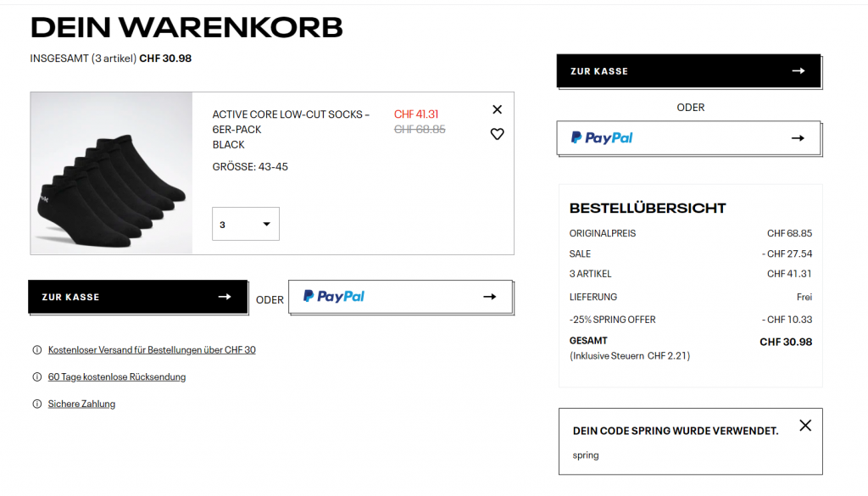868x496 pixels.
Task: Open the black socks product thumbnail
Action: pos(112,173)
